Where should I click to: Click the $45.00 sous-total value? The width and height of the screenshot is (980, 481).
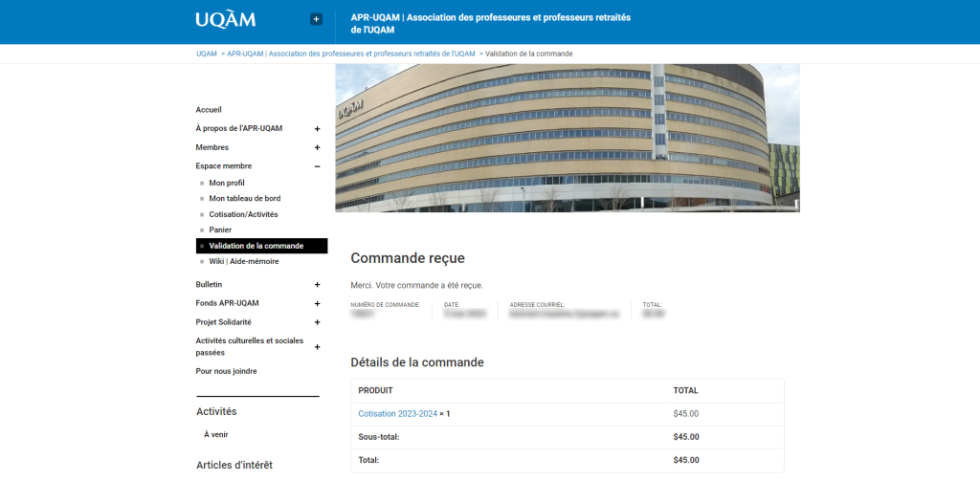(x=686, y=437)
